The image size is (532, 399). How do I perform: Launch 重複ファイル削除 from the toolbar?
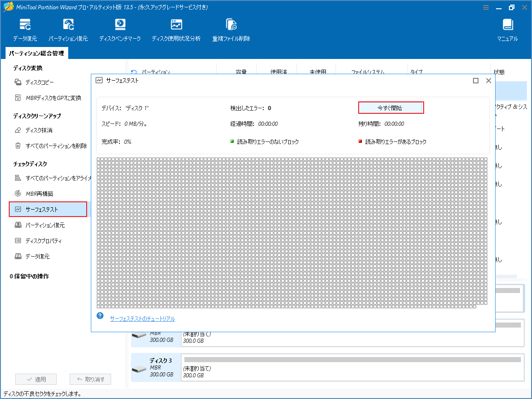pos(231,29)
